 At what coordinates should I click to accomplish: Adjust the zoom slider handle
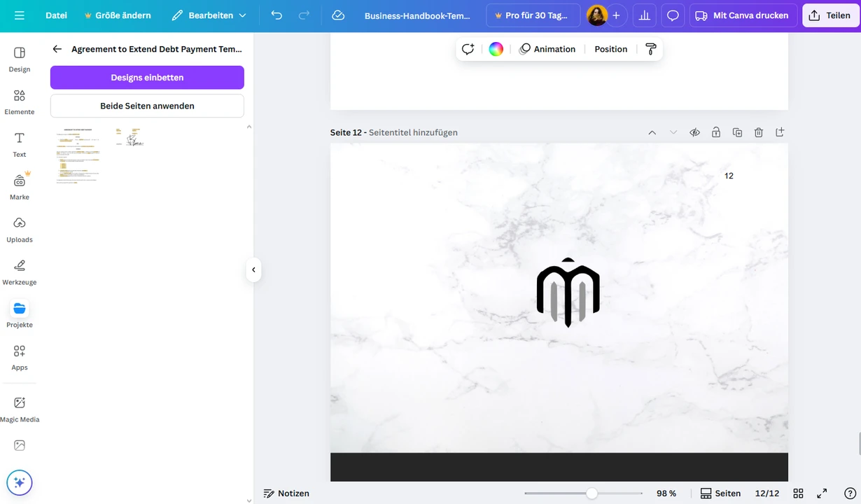point(591,493)
